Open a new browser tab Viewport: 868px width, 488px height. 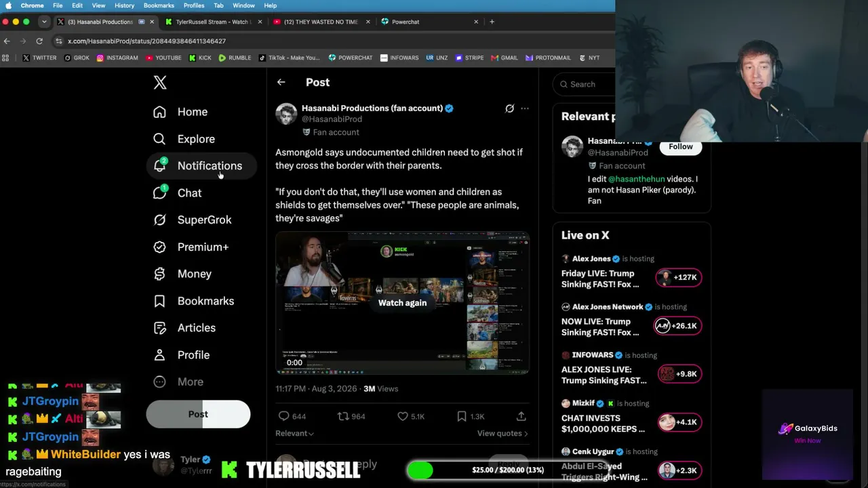click(492, 22)
